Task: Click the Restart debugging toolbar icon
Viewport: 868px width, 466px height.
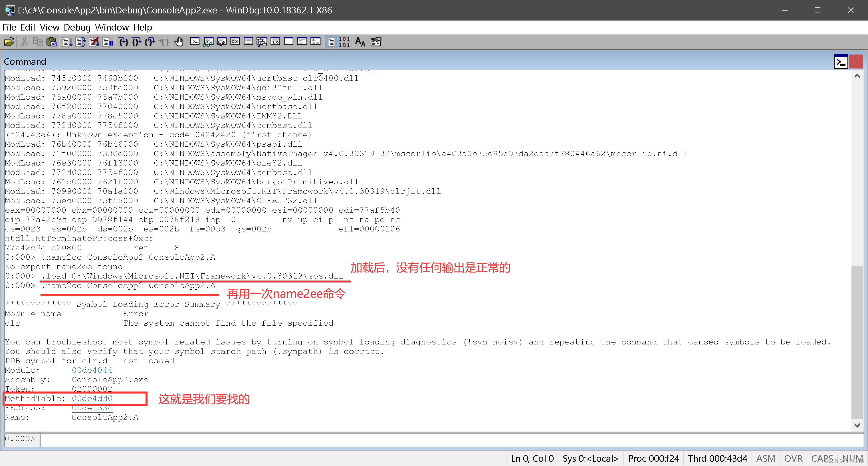Action: [80, 42]
